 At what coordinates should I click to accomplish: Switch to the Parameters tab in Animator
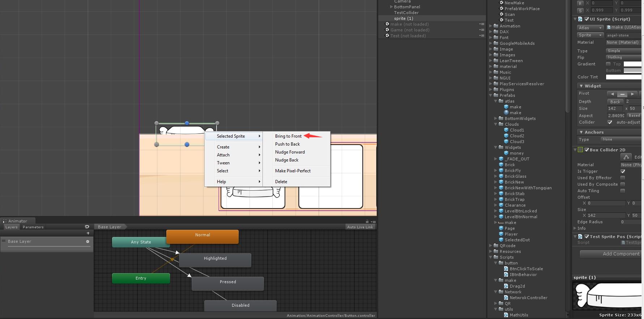33,227
